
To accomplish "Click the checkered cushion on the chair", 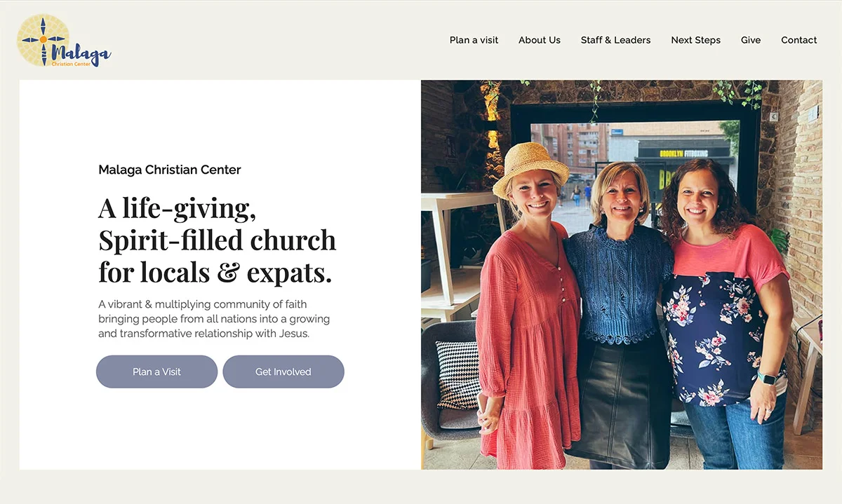I will coord(457,375).
